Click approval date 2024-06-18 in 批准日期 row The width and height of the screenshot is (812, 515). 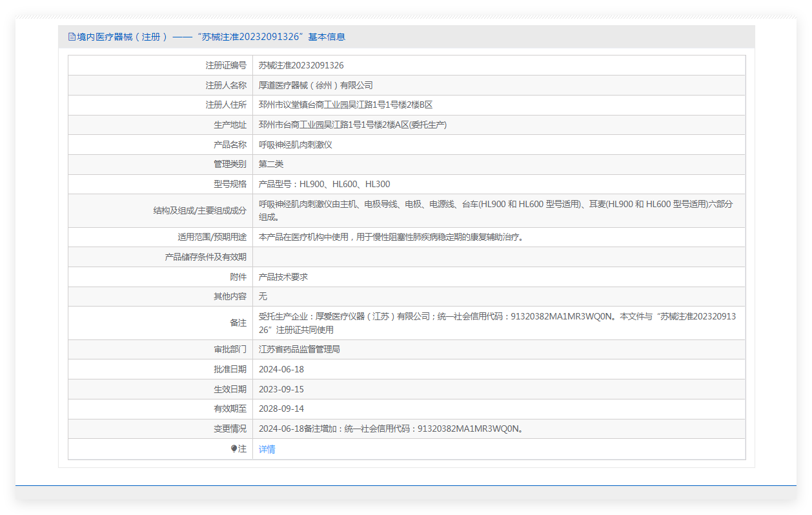tap(281, 370)
